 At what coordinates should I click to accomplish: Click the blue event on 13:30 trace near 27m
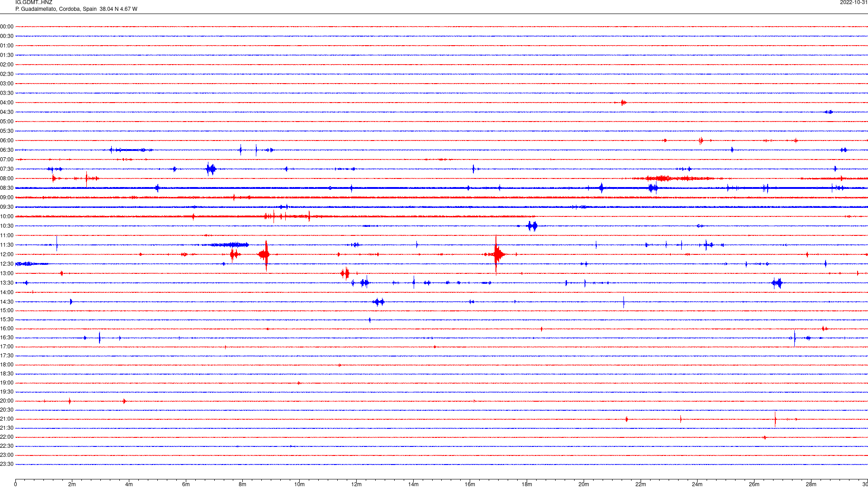pos(777,283)
